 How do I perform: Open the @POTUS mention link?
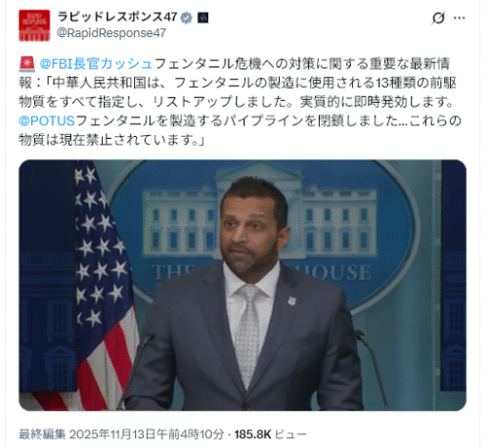point(47,121)
